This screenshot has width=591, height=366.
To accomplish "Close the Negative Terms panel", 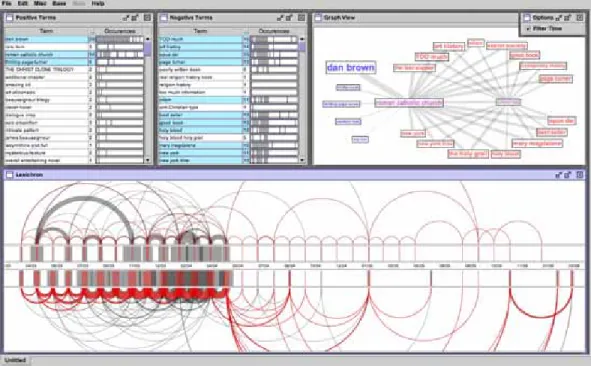I will (302, 18).
